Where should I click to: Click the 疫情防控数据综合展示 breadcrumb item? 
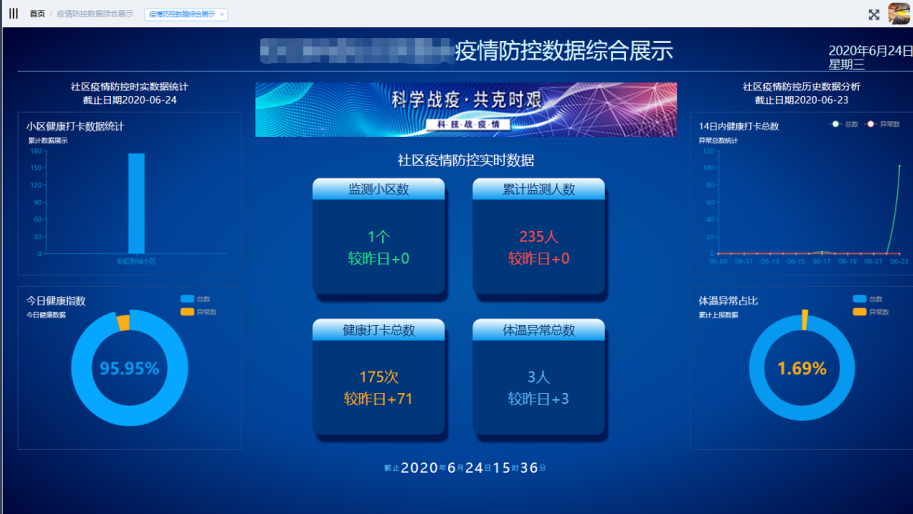(94, 14)
